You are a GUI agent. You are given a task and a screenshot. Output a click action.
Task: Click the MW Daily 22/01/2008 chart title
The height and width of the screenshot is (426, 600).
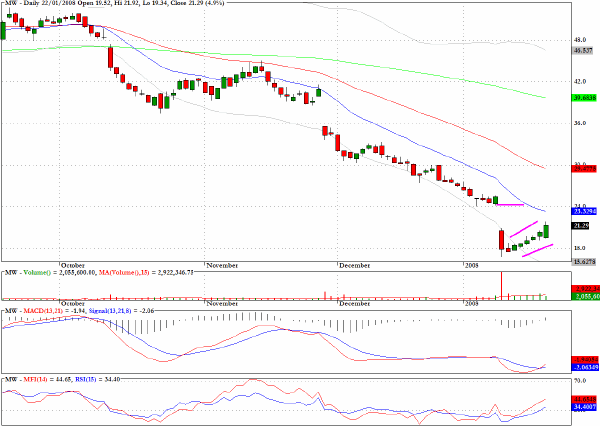(115, 3)
